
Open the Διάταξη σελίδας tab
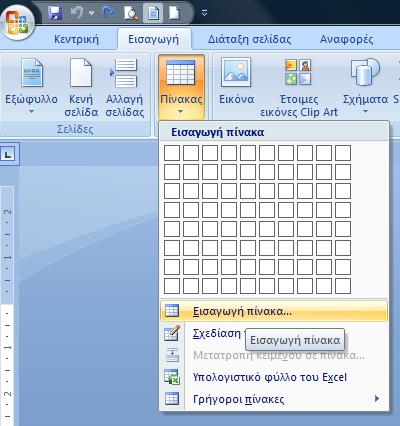249,39
